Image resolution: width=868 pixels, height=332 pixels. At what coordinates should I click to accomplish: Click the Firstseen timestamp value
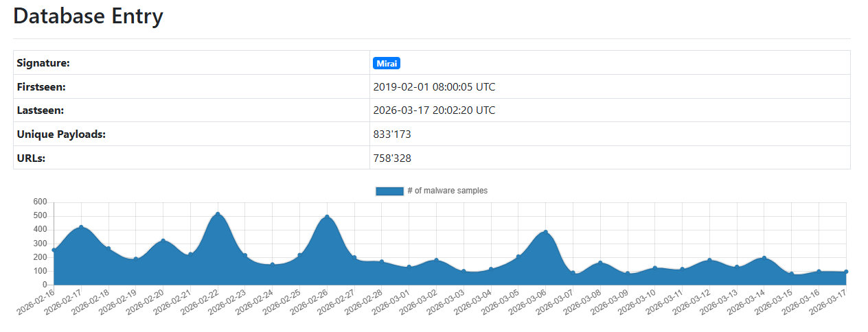[434, 87]
